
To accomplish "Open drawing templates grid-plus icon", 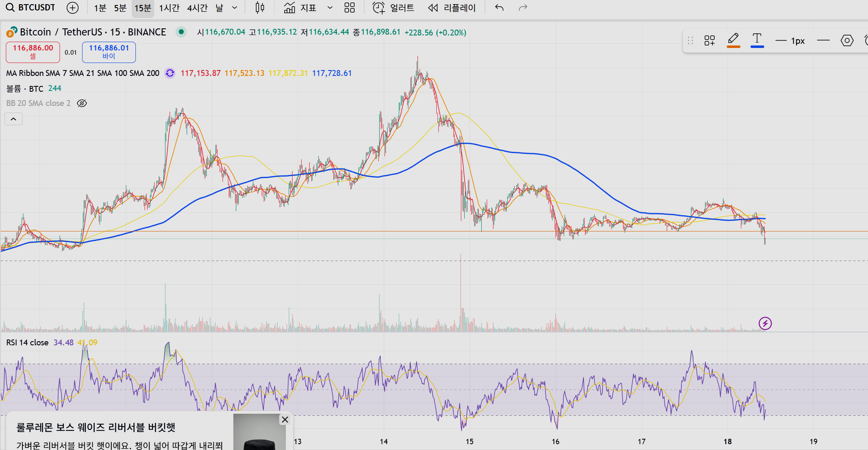I will (709, 40).
